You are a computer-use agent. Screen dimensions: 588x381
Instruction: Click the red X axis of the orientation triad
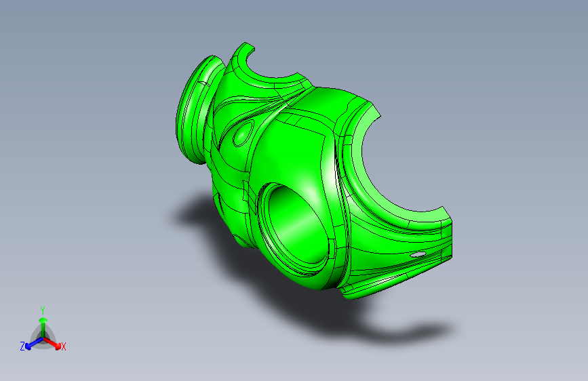(x=52, y=343)
